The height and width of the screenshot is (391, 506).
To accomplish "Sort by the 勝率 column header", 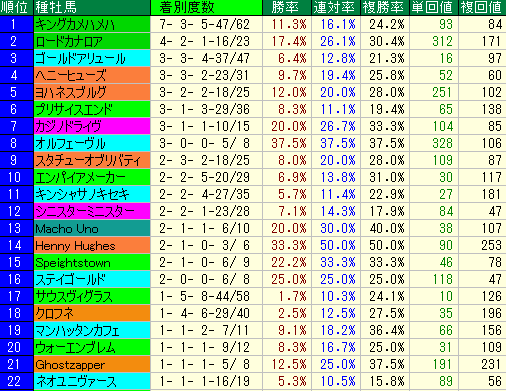I will click(x=287, y=7).
